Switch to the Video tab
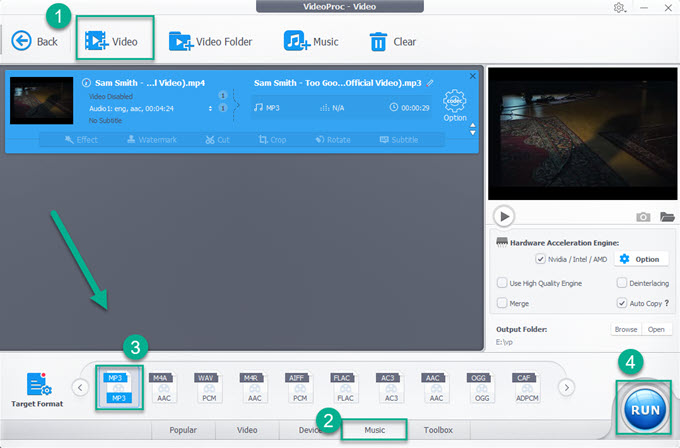Screen dimensions: 680x448 pos(247,430)
